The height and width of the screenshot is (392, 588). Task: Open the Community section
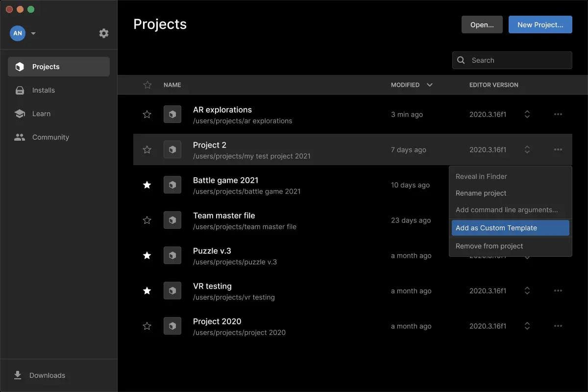pos(50,137)
